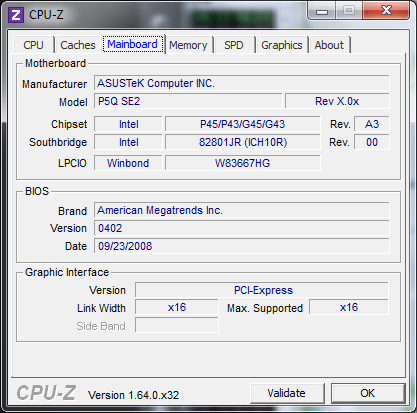417x413 pixels.
Task: Click the Rev X.0x field
Action: click(x=337, y=101)
